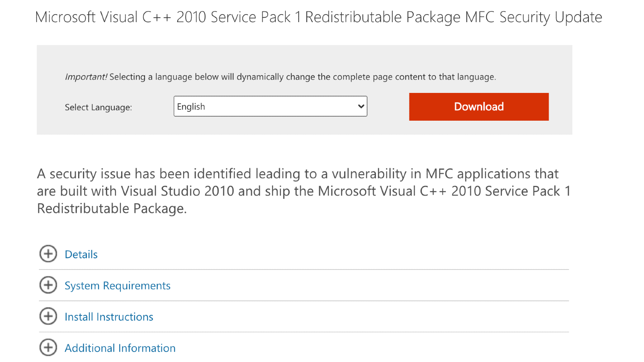
Task: Click the plus icon beside Details
Action: [x=48, y=254]
